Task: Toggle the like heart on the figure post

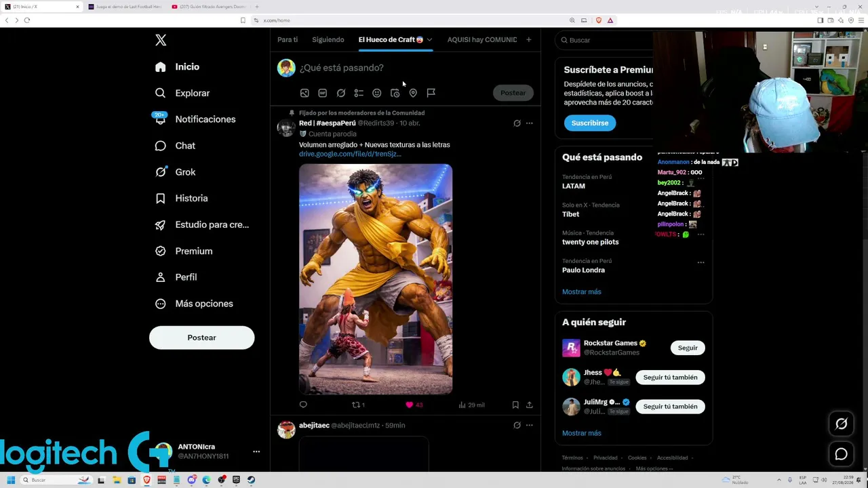Action: tap(410, 405)
